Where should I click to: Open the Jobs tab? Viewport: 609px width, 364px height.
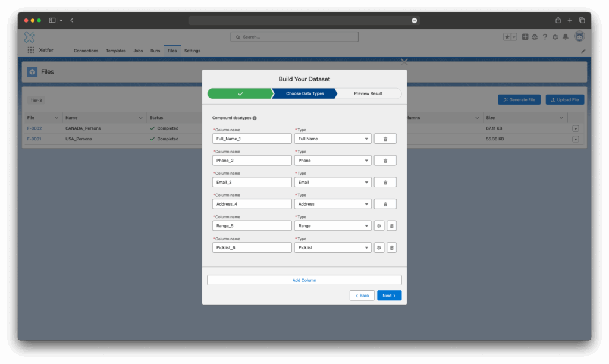coord(138,51)
